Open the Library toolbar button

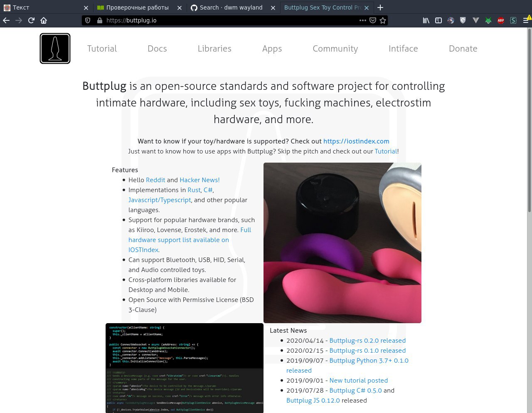point(426,20)
